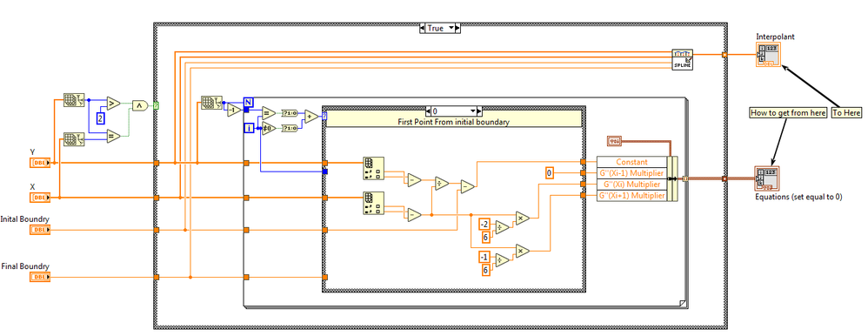
Task: Go to next case of inner 0 structure
Action: pyautogui.click(x=479, y=111)
